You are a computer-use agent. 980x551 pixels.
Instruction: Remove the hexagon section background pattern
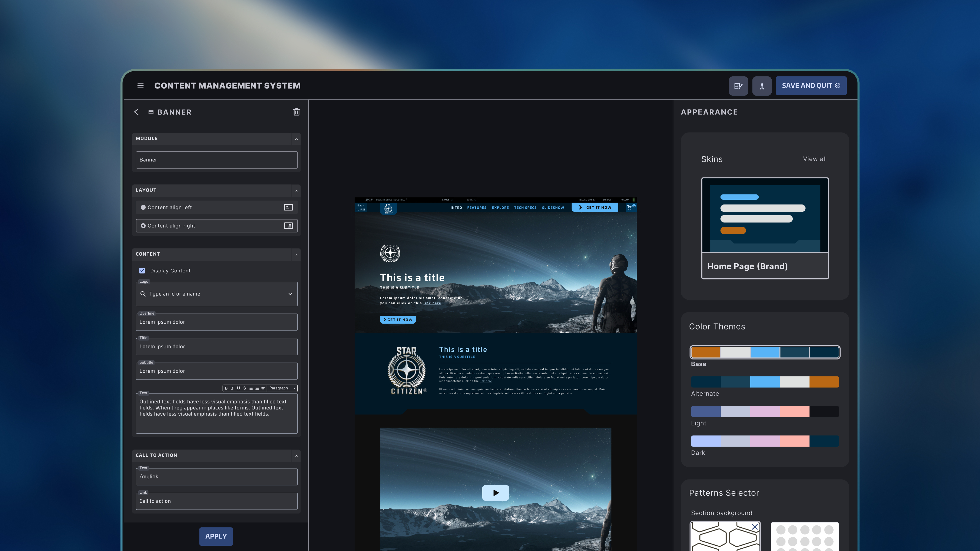point(755,527)
